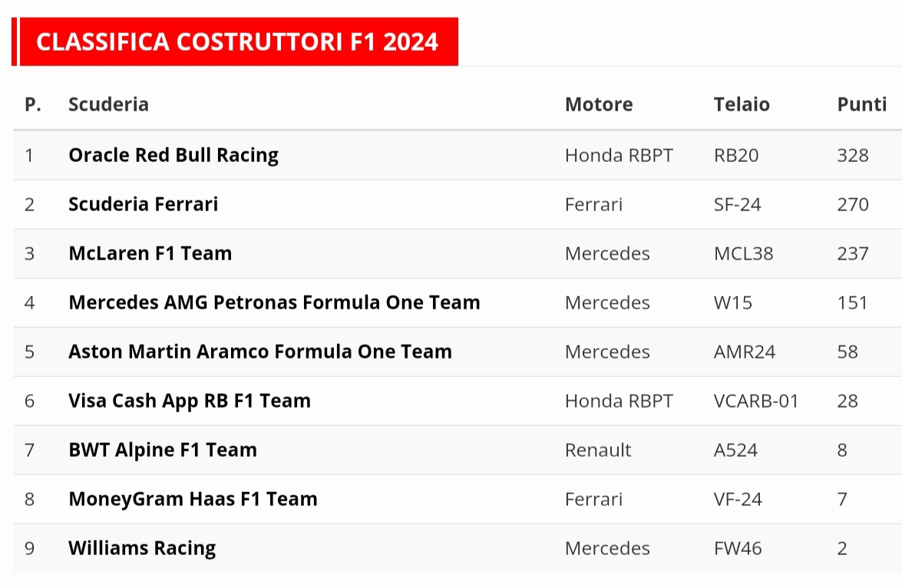Click the Telaio column header
902x588 pixels.
(742, 104)
